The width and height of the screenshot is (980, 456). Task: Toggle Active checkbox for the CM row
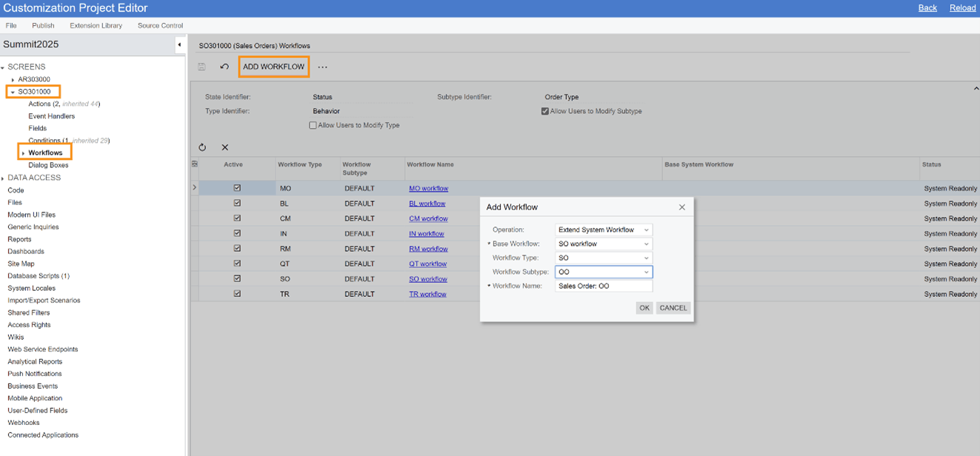pos(237,218)
